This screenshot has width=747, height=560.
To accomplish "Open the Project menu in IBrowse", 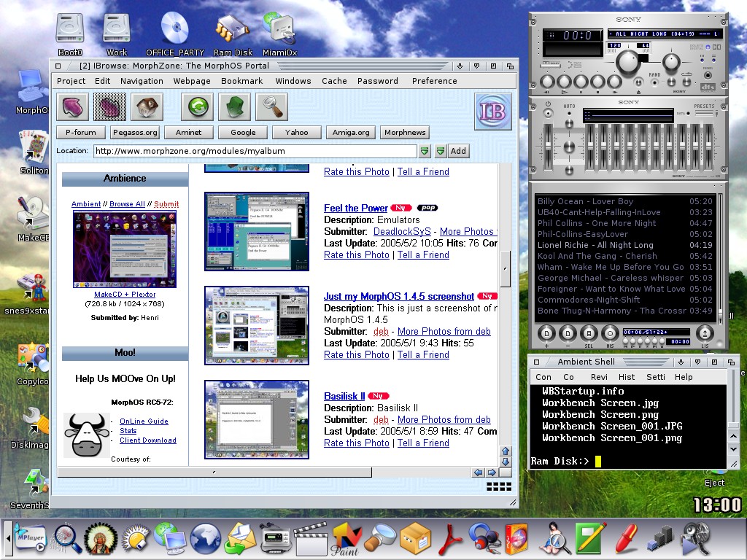I will 71,81.
